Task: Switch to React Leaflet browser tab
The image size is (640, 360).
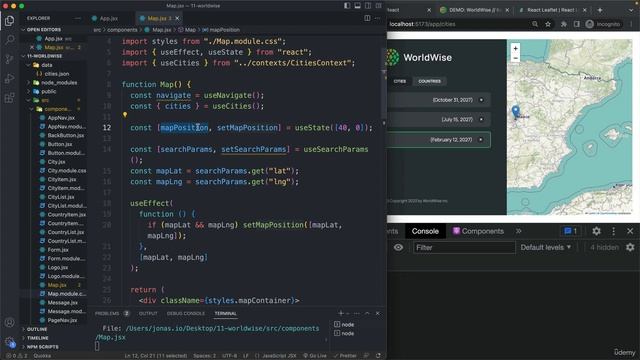Action: point(552,10)
